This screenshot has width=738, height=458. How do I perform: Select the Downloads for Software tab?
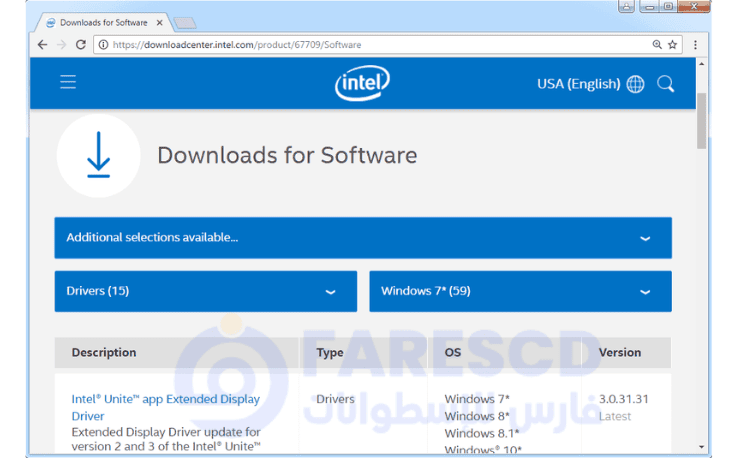(103, 23)
